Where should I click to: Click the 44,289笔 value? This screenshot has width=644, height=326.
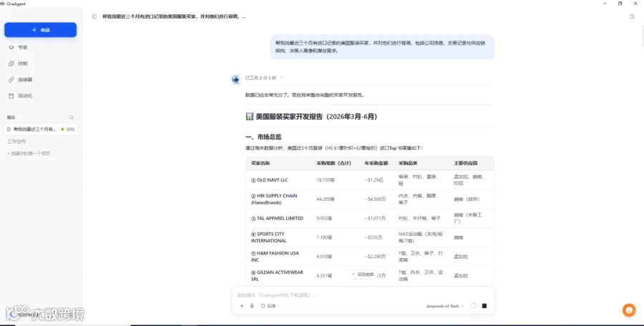coord(326,199)
